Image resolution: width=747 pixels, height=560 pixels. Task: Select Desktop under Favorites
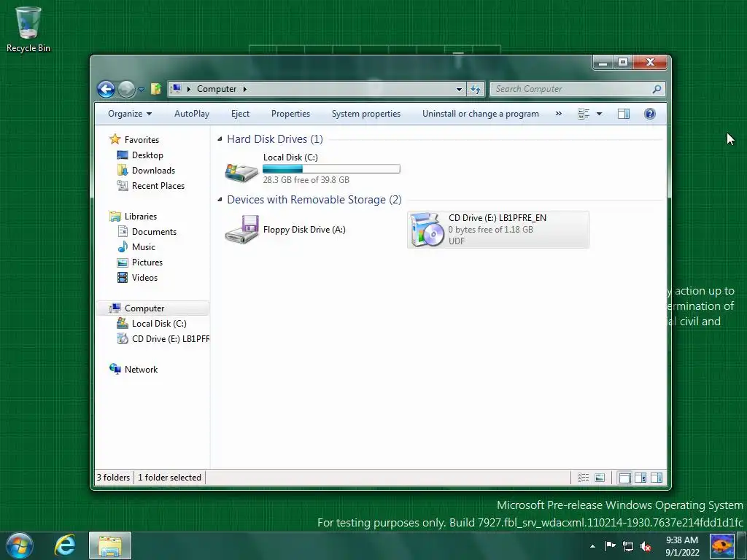147,155
